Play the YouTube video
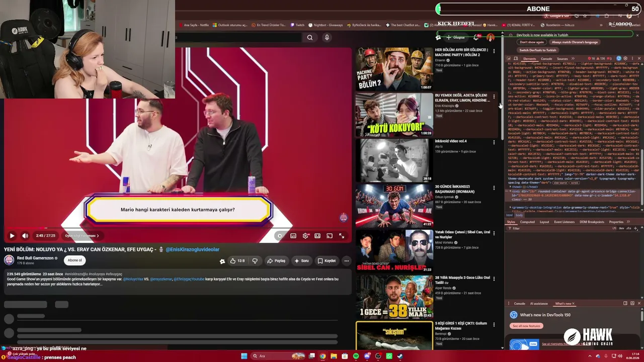 pyautogui.click(x=12, y=235)
